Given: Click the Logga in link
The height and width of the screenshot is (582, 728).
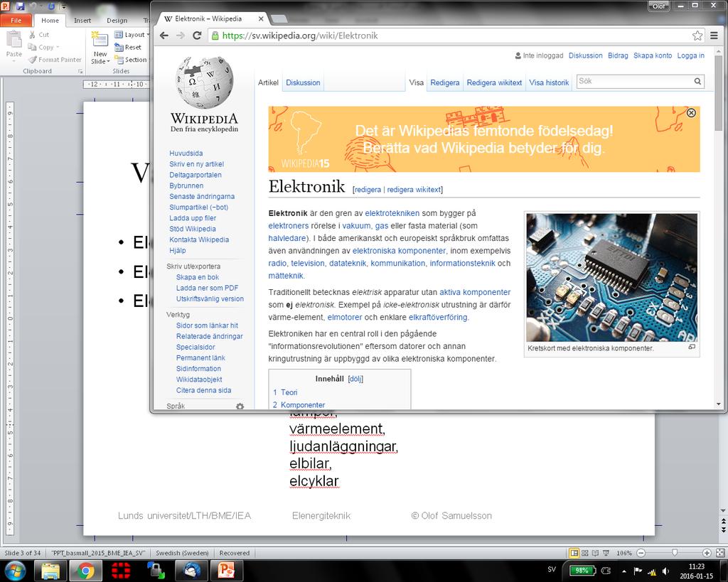Looking at the screenshot, I should [690, 55].
